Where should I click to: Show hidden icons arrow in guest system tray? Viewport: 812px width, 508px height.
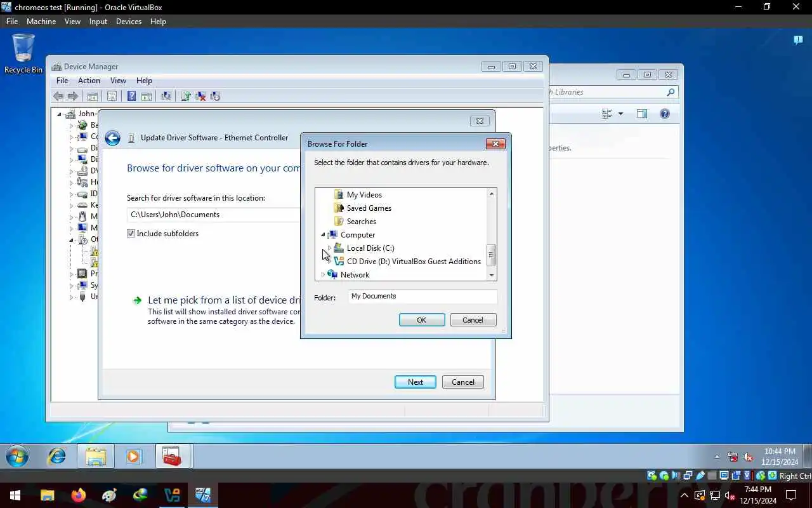[x=717, y=457]
